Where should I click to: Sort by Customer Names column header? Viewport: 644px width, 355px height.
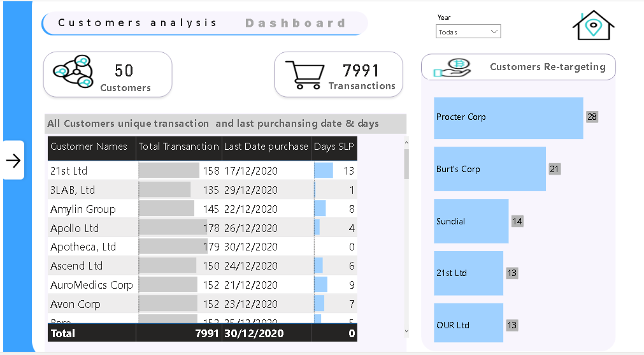click(x=89, y=147)
